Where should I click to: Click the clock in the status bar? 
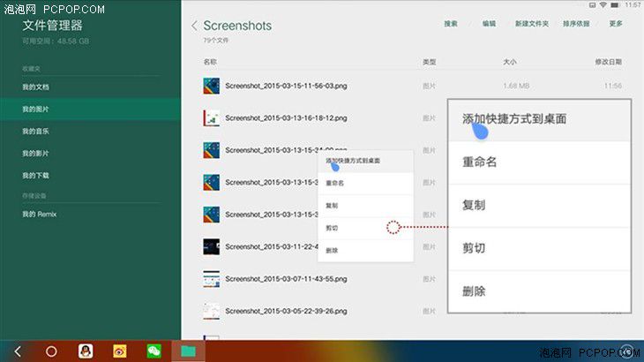(x=633, y=5)
